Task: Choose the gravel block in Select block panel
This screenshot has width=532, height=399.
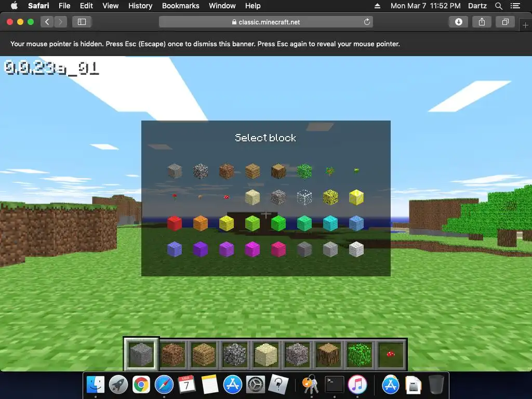Action: pyautogui.click(x=278, y=197)
